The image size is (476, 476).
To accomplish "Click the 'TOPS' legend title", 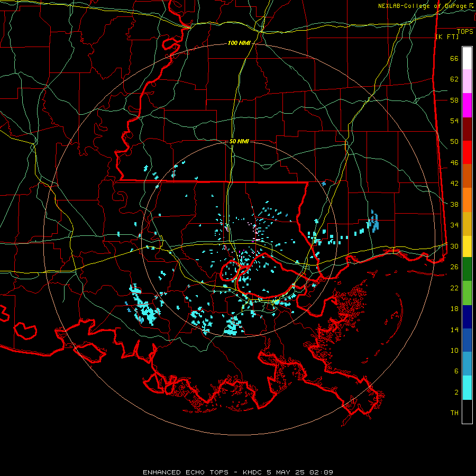I will pos(465,31).
